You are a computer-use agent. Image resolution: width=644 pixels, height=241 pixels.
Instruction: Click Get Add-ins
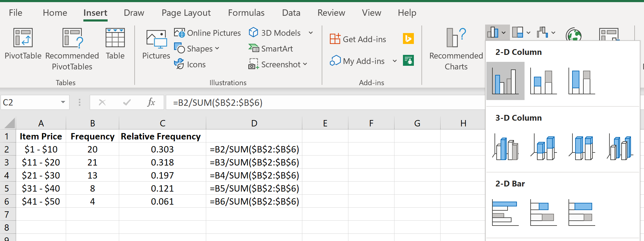click(358, 39)
